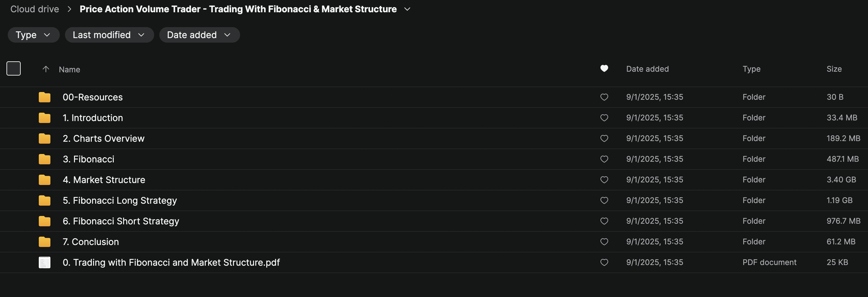The height and width of the screenshot is (297, 868).
Task: Open the Type filter dropdown
Action: [33, 35]
